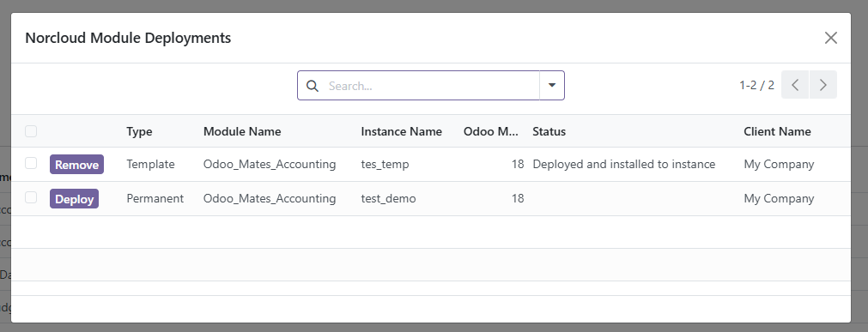Sort by Instance Name column header

(x=401, y=132)
